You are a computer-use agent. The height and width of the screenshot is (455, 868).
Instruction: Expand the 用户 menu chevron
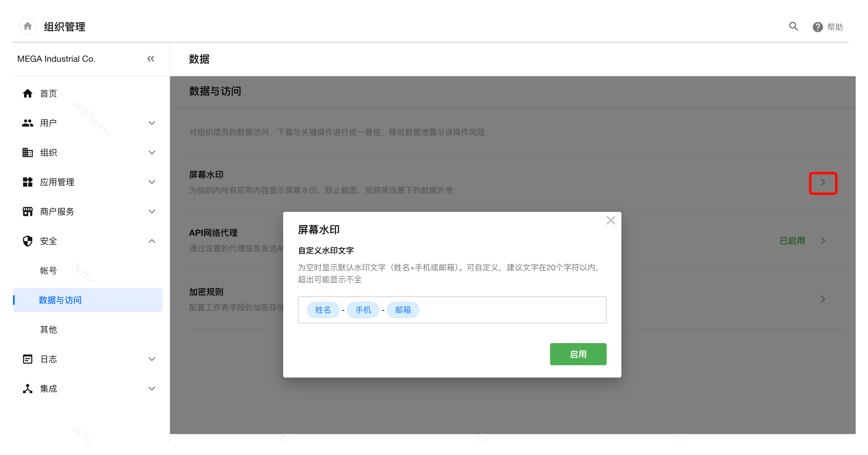[x=152, y=123]
